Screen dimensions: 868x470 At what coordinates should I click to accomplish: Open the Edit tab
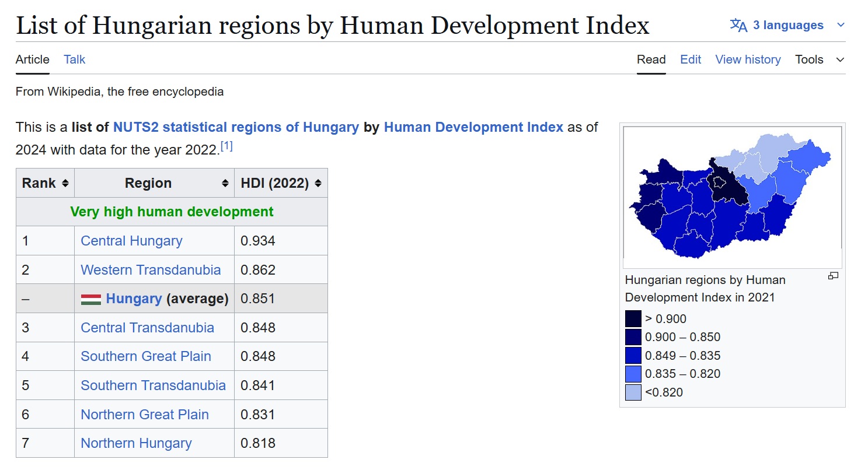pyautogui.click(x=691, y=59)
